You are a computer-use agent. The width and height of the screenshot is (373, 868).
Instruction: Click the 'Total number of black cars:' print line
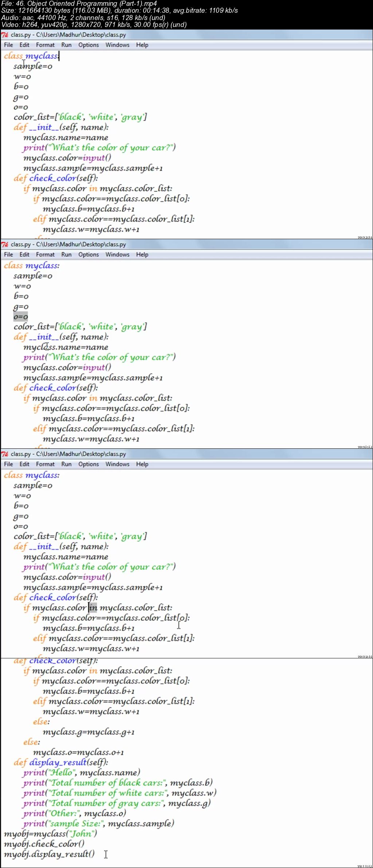point(118,783)
